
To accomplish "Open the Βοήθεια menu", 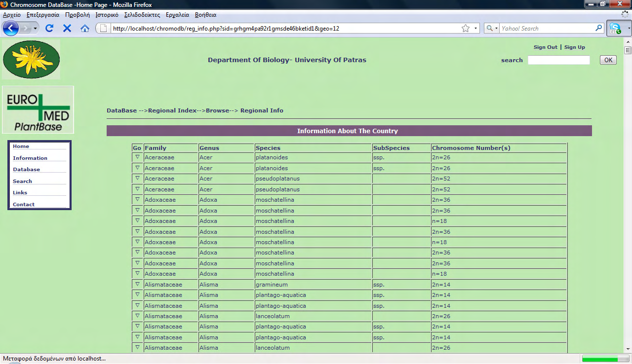I will (x=205, y=15).
